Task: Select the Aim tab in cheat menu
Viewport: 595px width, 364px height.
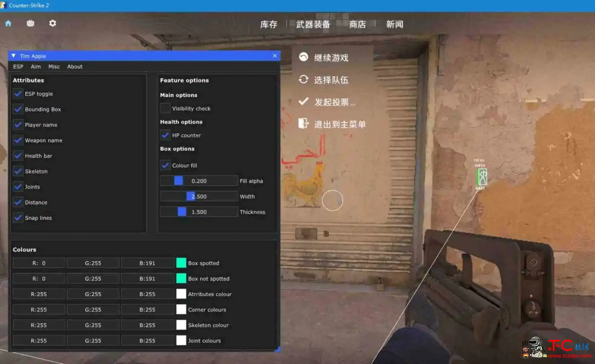Action: [35, 67]
